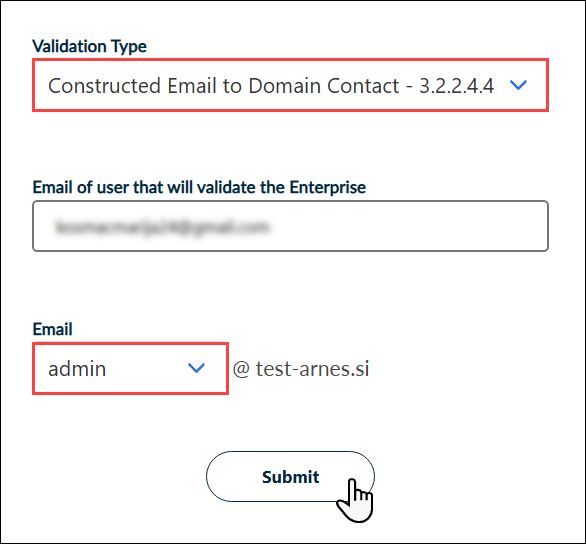Click 'Domain Contact' inside the validation selector

324,86
